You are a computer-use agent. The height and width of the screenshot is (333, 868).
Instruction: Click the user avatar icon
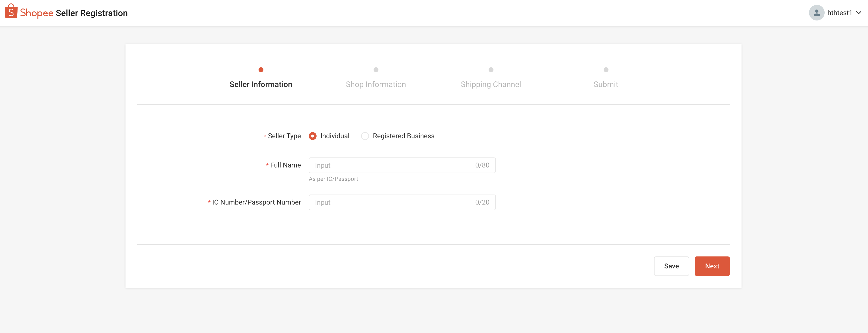tap(816, 13)
